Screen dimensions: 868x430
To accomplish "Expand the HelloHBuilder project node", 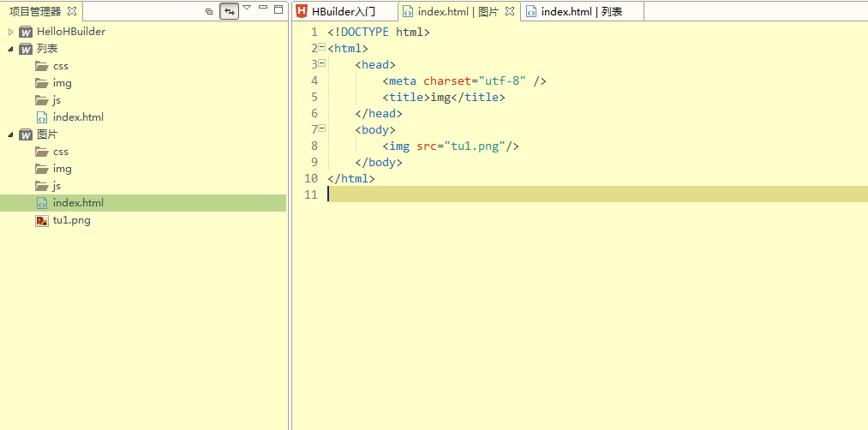I will (x=10, y=32).
